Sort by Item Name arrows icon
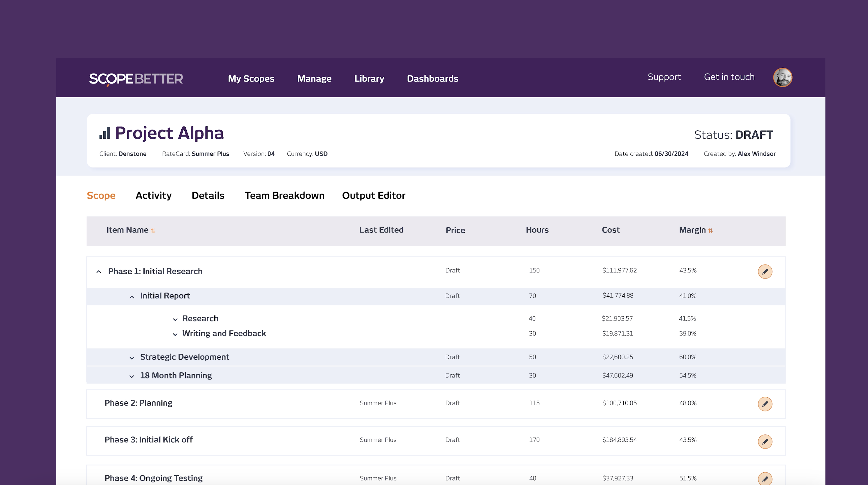The image size is (868, 485). pos(153,230)
